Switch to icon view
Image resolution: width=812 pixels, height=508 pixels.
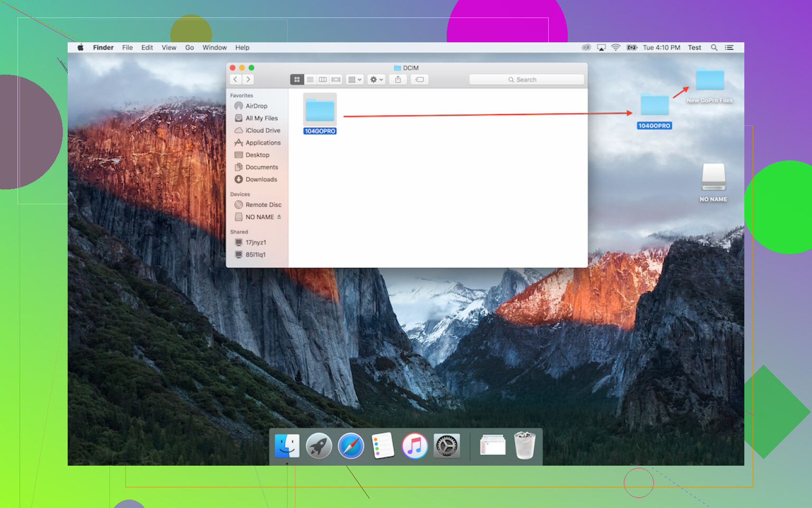(x=297, y=79)
